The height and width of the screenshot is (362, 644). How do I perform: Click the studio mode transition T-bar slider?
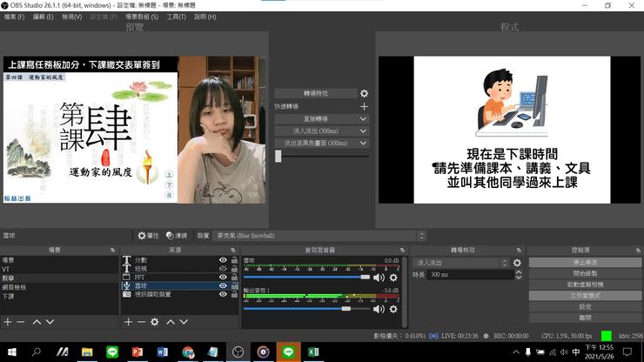278,156
